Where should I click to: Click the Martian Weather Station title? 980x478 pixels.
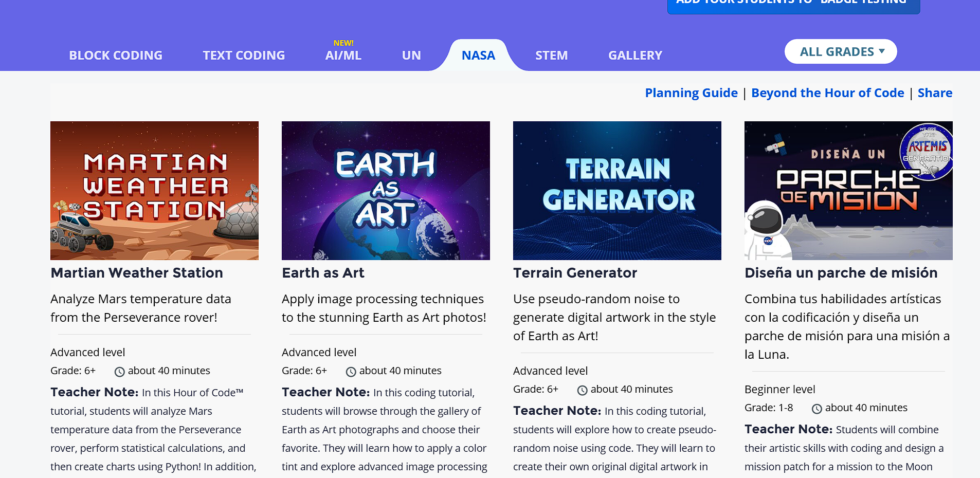coord(137,273)
